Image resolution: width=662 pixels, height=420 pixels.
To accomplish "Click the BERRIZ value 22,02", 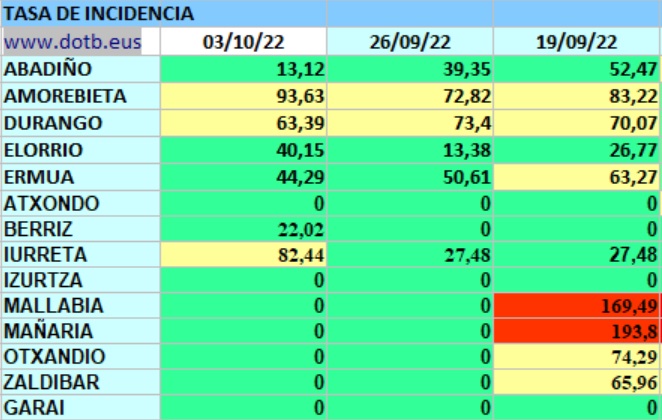I will pos(243,229).
